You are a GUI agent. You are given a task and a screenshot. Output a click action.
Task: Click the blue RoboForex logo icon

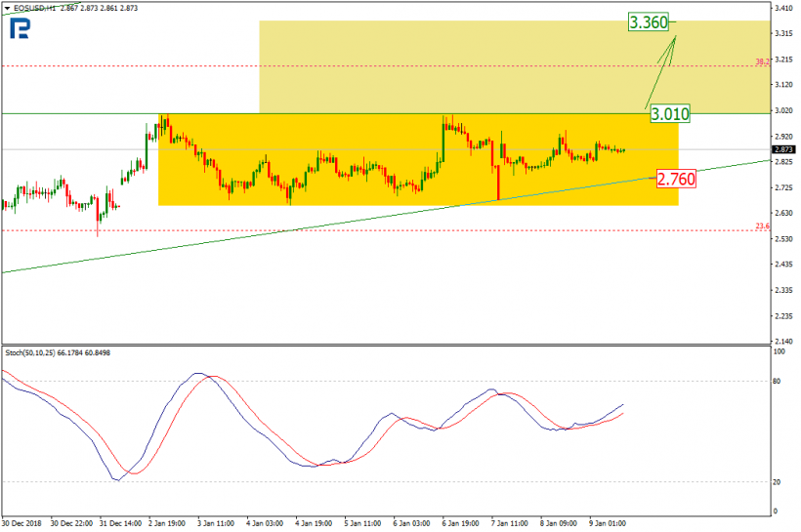tap(20, 29)
